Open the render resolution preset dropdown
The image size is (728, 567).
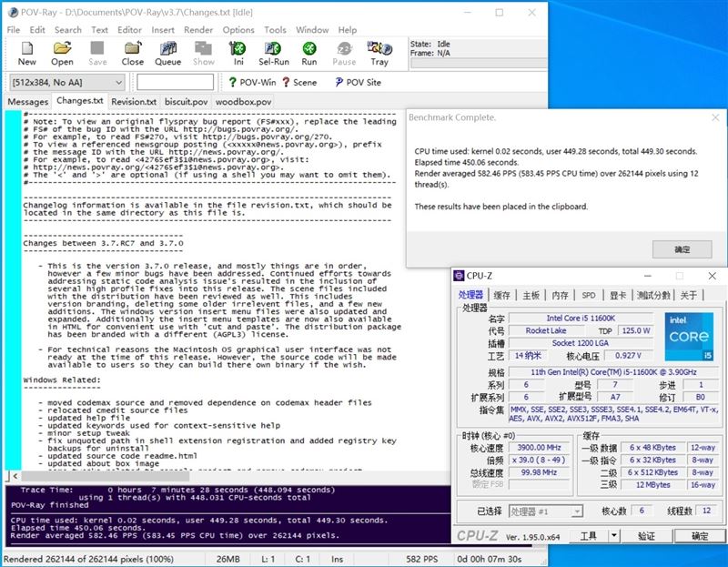[66, 83]
